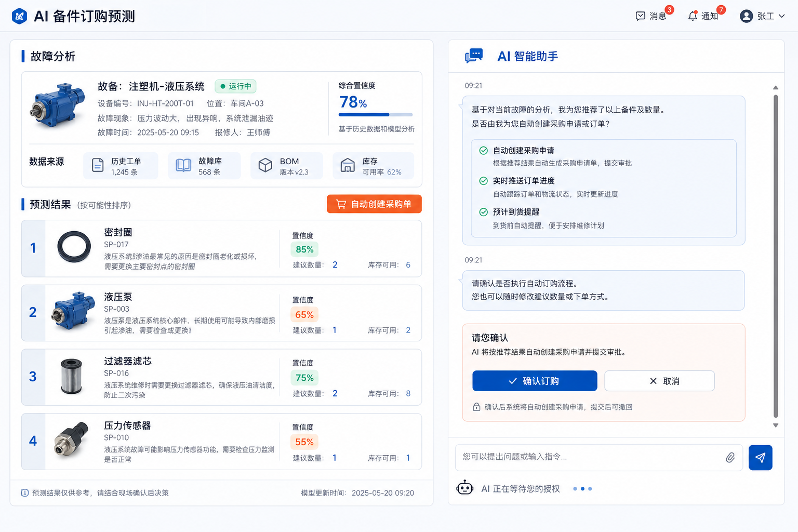
Task: Click the 故障库 568 条 count
Action: click(x=209, y=172)
